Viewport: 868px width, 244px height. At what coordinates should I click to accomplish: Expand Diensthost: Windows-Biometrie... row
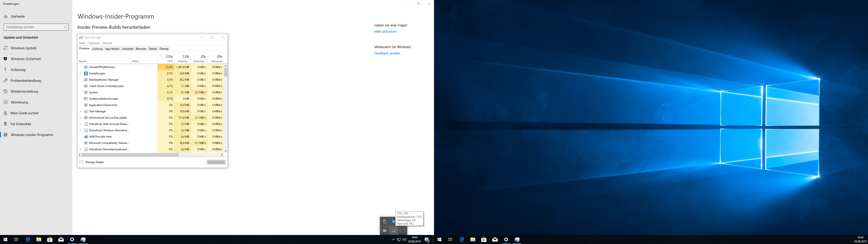pyautogui.click(x=80, y=130)
